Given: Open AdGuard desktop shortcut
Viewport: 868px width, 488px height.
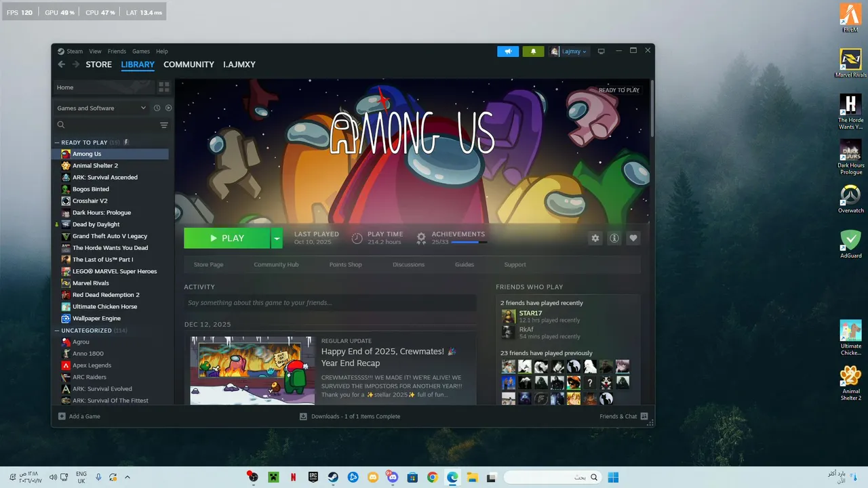Looking at the screenshot, I should pyautogui.click(x=850, y=244).
